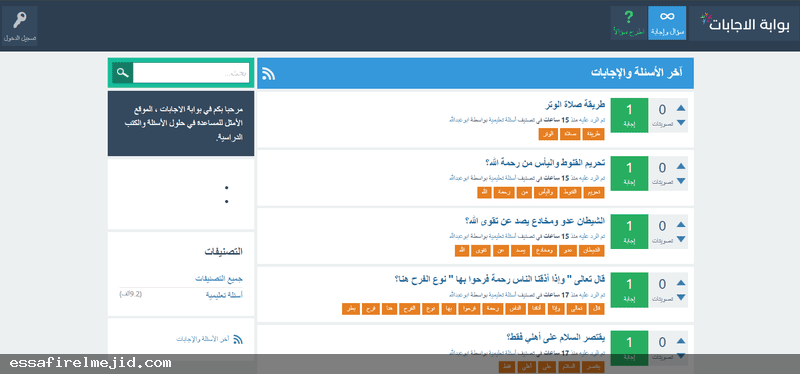Upvote the قال تعالى question

(x=681, y=283)
